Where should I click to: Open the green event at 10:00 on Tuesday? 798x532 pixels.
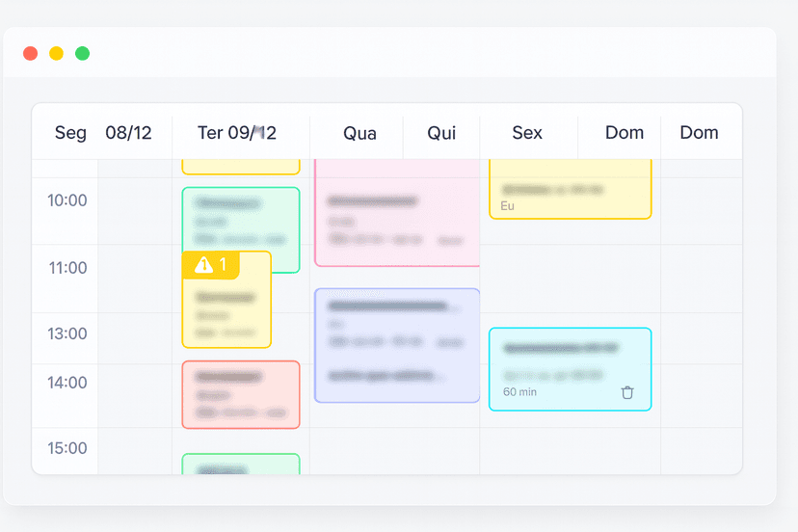[241, 215]
